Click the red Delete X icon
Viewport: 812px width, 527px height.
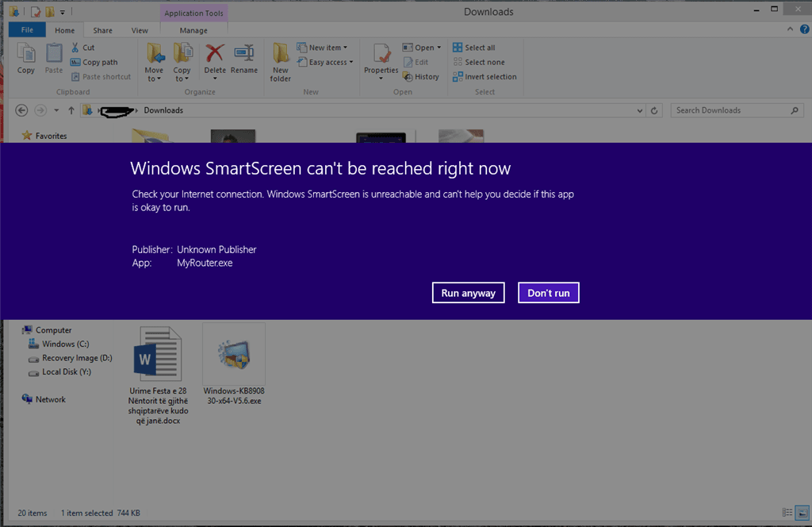[214, 53]
